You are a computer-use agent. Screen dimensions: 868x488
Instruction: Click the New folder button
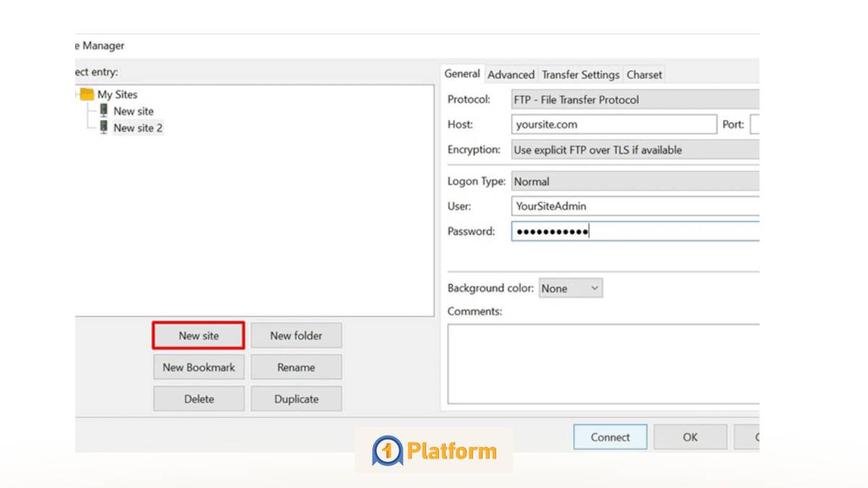[296, 335]
